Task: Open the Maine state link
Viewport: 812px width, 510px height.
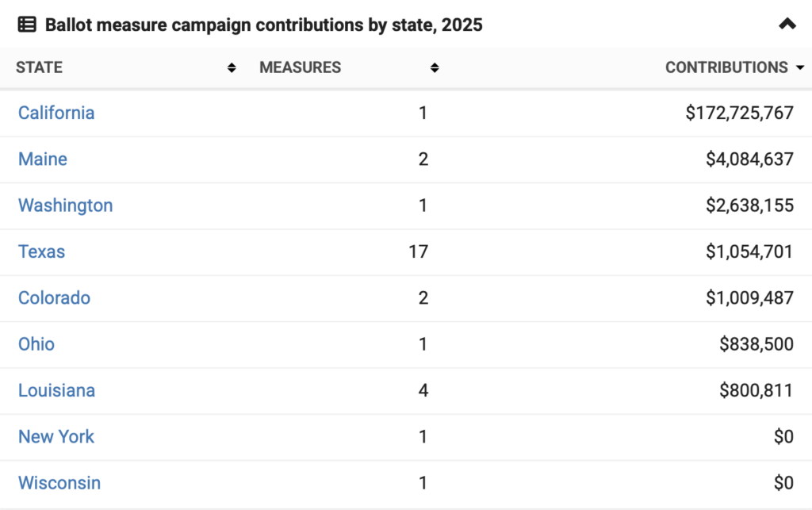Action: coord(43,159)
